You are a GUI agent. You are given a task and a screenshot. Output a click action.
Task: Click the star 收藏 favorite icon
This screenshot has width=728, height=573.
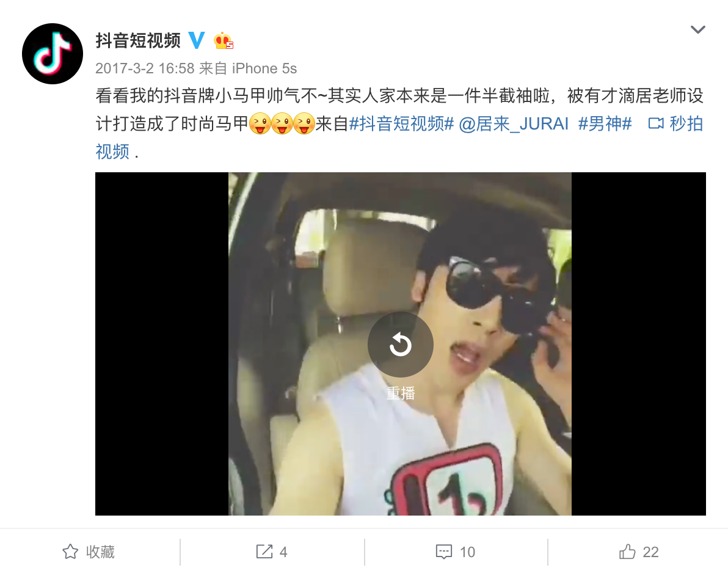point(70,552)
